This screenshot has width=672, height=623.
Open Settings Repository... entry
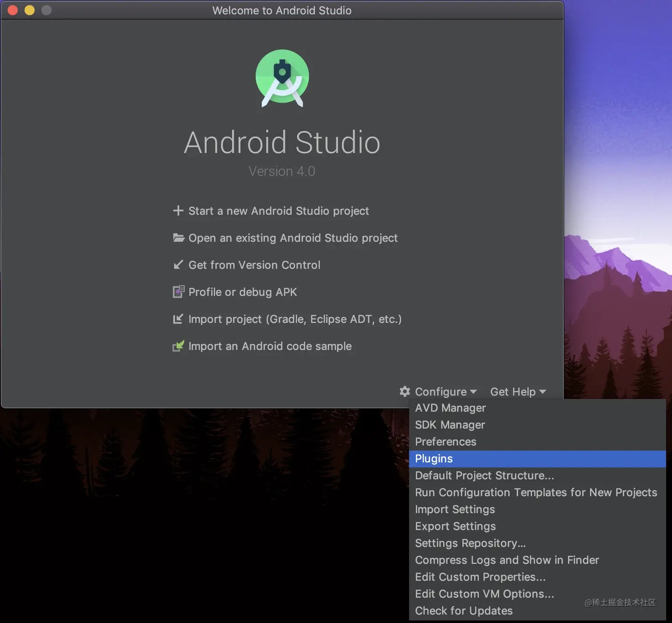(x=537, y=543)
